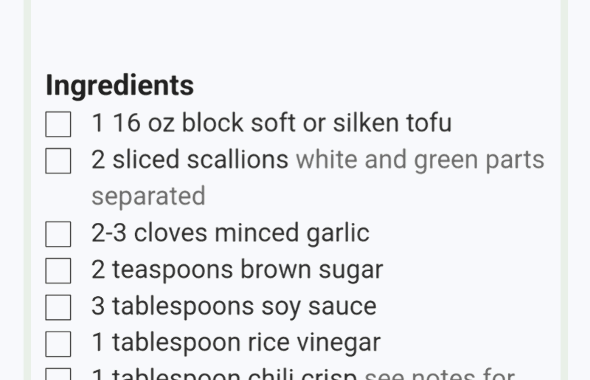The width and height of the screenshot is (590, 380).
Task: Select the minced garlic ingredient text
Action: tap(230, 233)
